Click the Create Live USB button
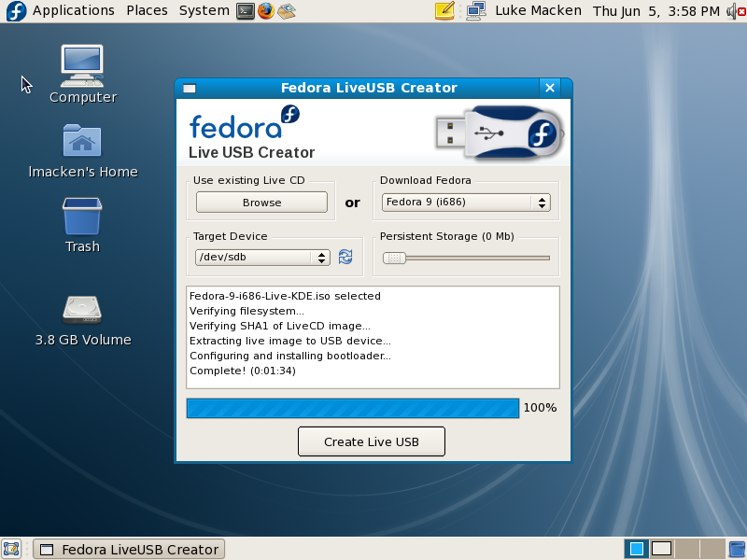747x560 pixels. [372, 441]
